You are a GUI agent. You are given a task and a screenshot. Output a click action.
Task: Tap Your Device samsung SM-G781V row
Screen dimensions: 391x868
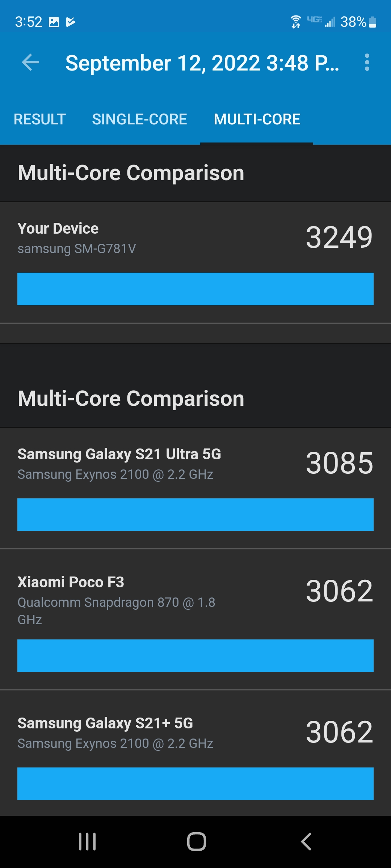(x=195, y=263)
